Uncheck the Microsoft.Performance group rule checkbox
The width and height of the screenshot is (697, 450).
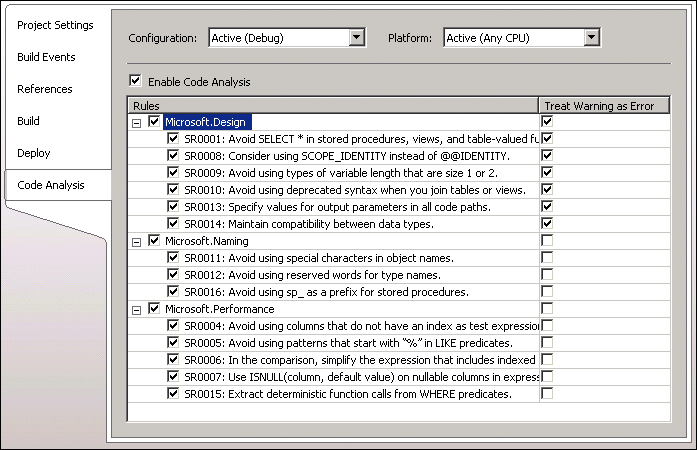tap(154, 309)
